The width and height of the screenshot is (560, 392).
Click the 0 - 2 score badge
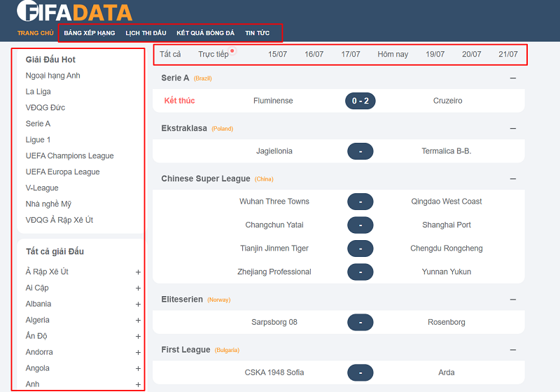click(360, 101)
